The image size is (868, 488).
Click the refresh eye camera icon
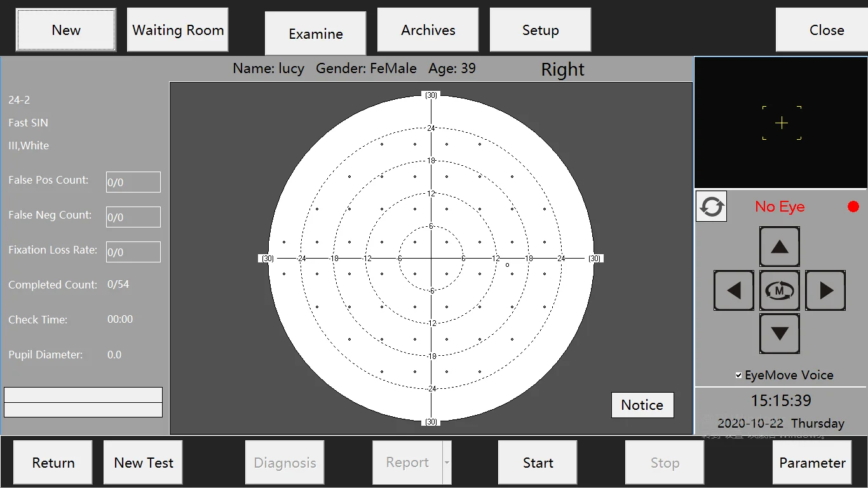click(711, 207)
